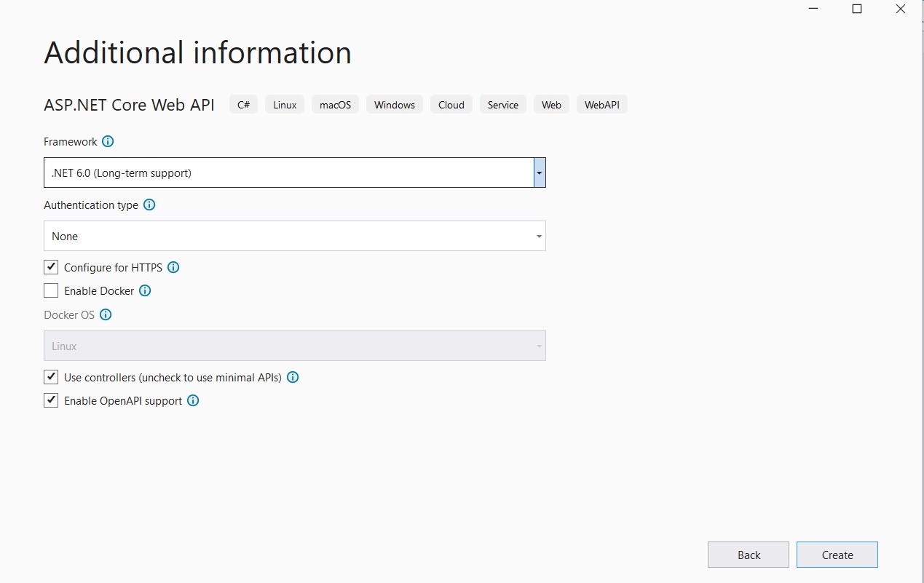Uncheck Enable OpenAPI support checkbox
Image resolution: width=924 pixels, height=583 pixels.
51,401
